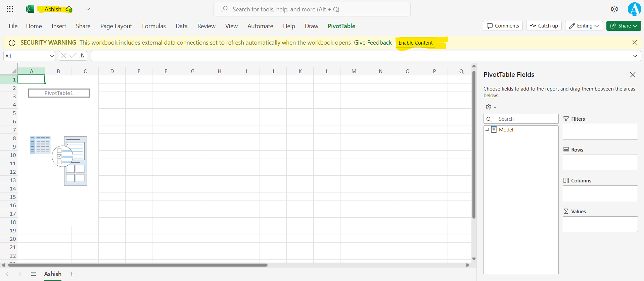Open PivotTable Fields tools gear menu
The height and width of the screenshot is (281, 644).
click(491, 107)
